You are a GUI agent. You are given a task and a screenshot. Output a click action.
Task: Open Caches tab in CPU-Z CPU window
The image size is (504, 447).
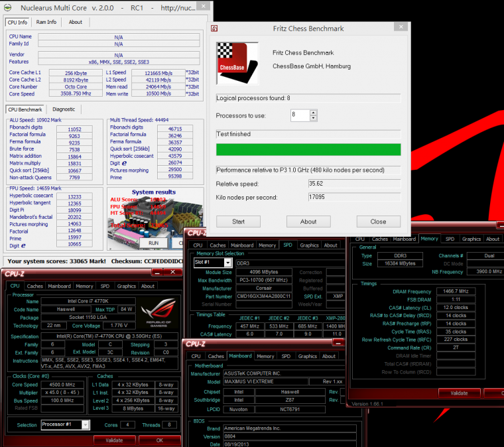tap(34, 286)
